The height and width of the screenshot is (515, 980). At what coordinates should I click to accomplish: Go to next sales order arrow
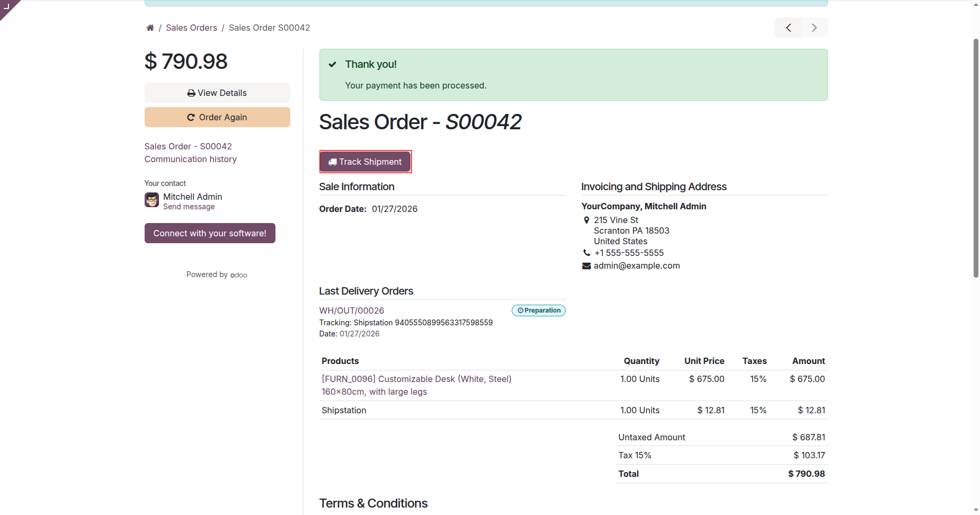coord(814,28)
